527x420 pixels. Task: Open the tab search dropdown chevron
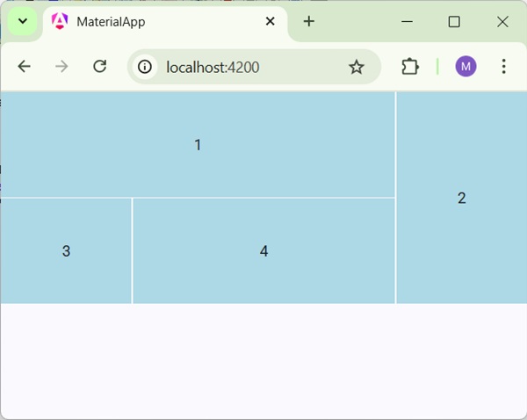[23, 21]
